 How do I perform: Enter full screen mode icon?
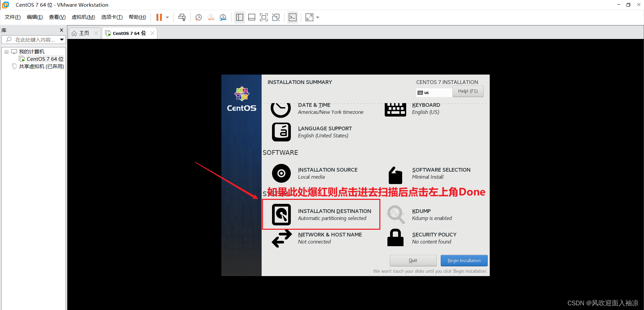[x=264, y=17]
